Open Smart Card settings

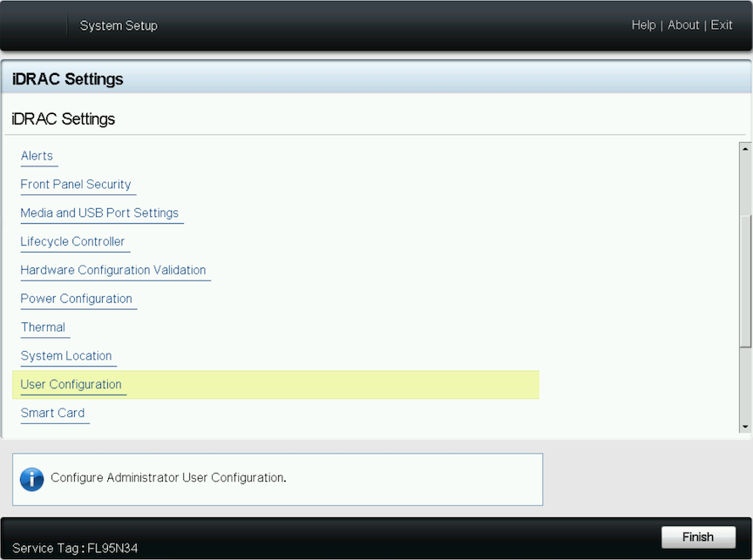coord(52,413)
